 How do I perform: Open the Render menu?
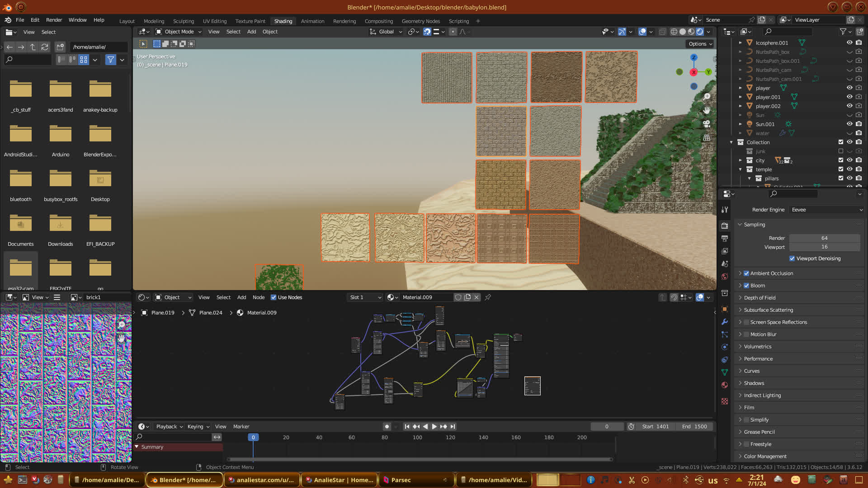[x=54, y=20]
